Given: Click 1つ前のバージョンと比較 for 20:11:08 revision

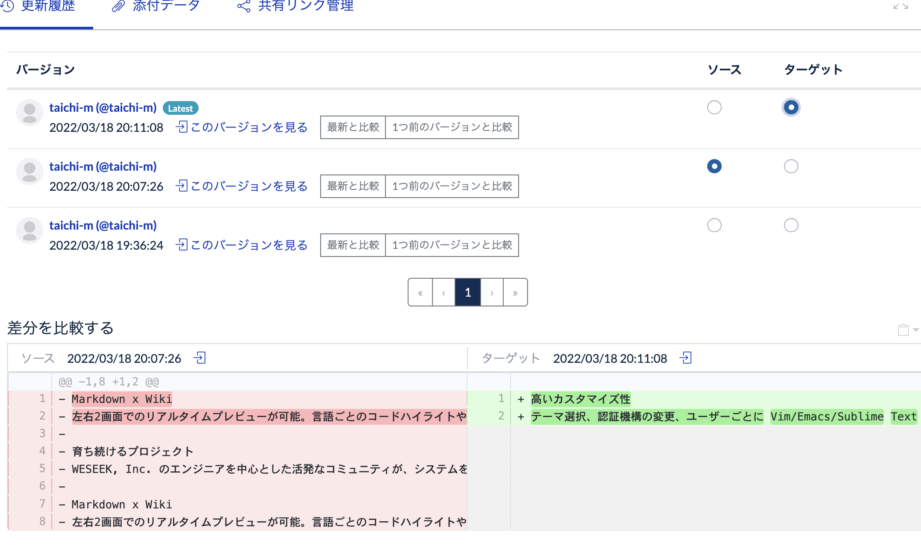Looking at the screenshot, I should coord(452,127).
